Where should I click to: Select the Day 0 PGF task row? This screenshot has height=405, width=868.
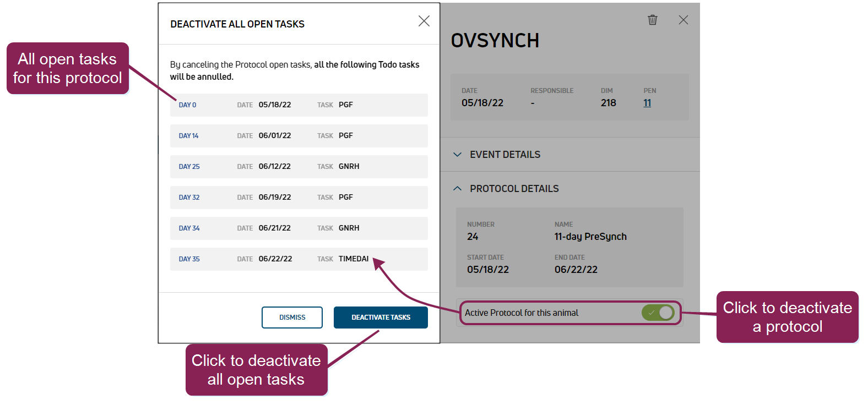[299, 105]
